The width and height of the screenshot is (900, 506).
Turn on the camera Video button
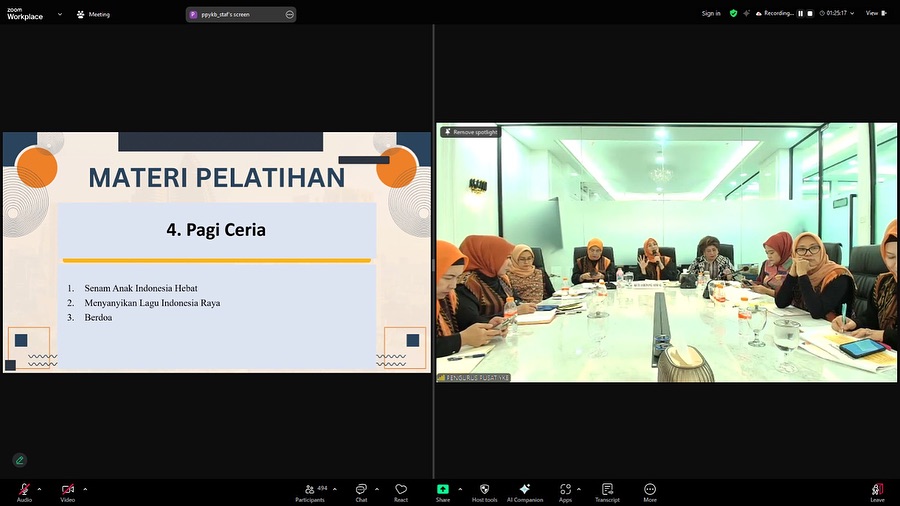[x=67, y=491]
